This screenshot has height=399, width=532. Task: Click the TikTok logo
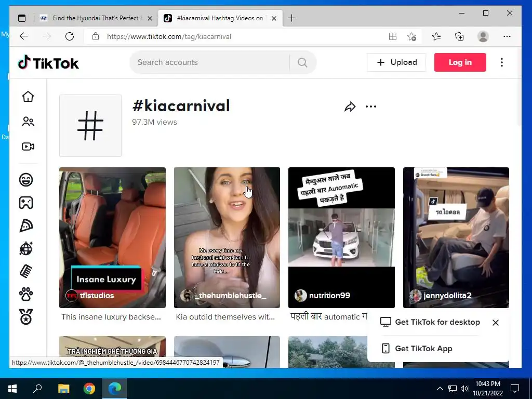pos(48,63)
